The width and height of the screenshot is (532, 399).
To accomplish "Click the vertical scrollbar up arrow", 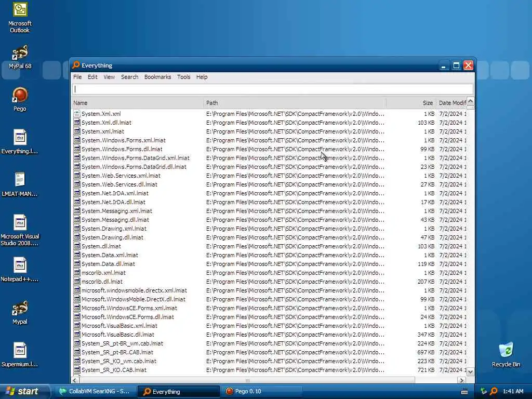I will pos(470,101).
